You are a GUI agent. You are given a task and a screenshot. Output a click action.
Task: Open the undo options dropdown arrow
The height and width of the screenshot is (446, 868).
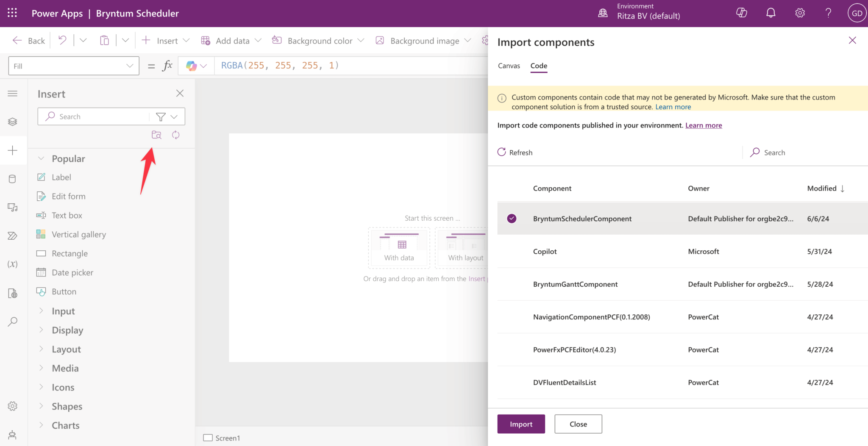point(83,41)
